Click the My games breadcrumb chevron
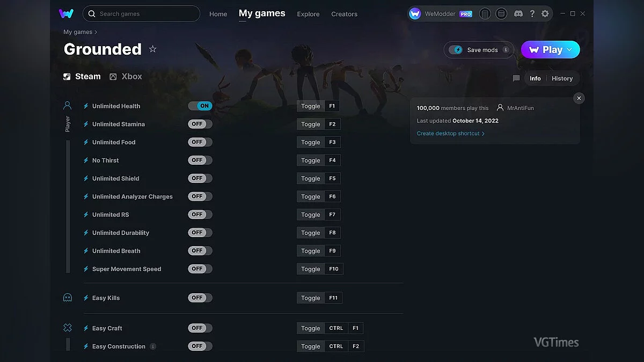644x362 pixels. [96, 32]
